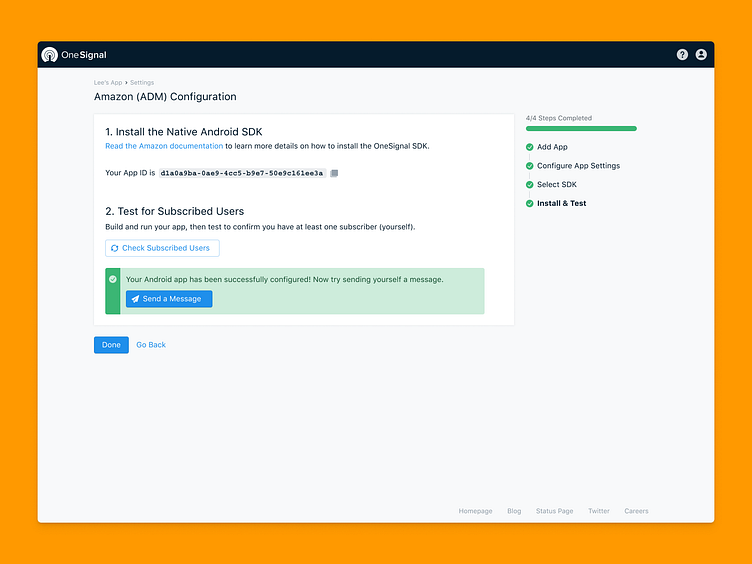The width and height of the screenshot is (752, 564).
Task: Open the user account profile icon
Action: [x=701, y=55]
